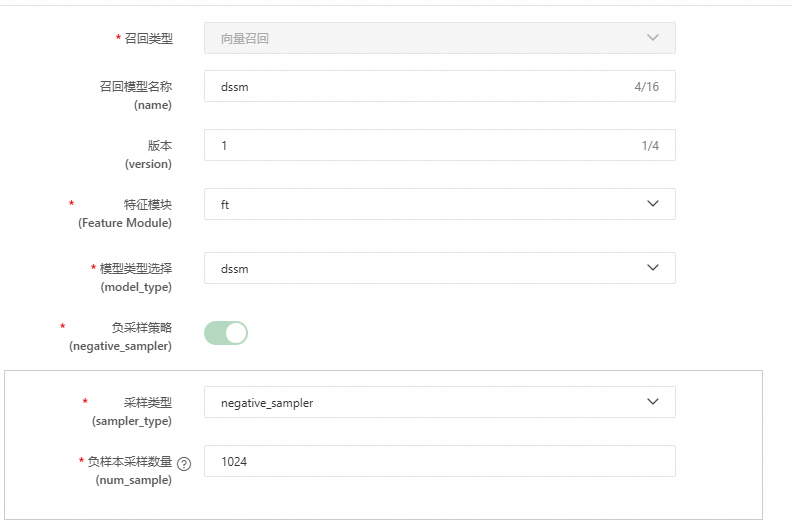Click the 版本 label text
The width and height of the screenshot is (792, 528).
coord(160,146)
